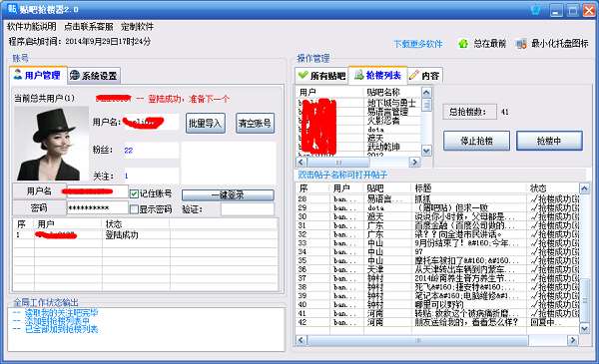Click the 停止抢楼 button

(x=476, y=141)
